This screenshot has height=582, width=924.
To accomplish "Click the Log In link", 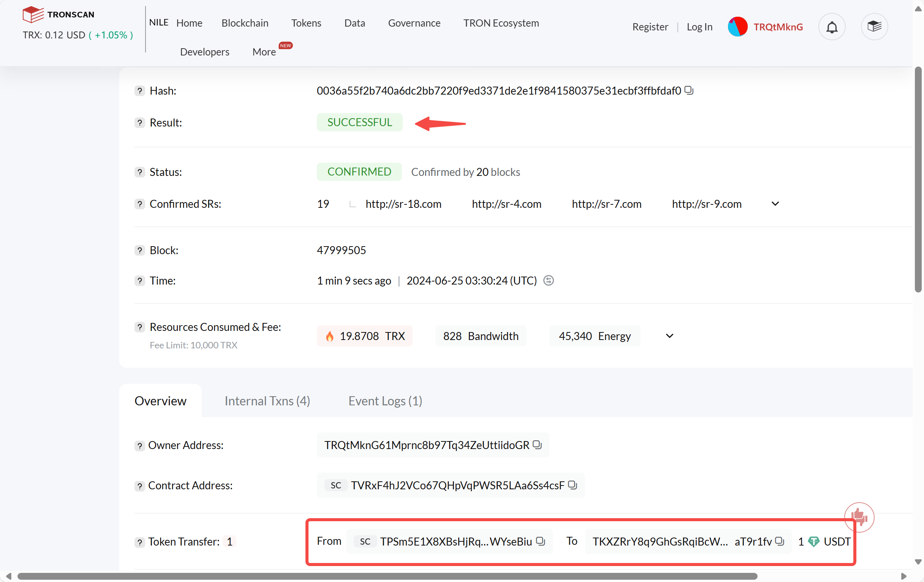I will point(699,27).
